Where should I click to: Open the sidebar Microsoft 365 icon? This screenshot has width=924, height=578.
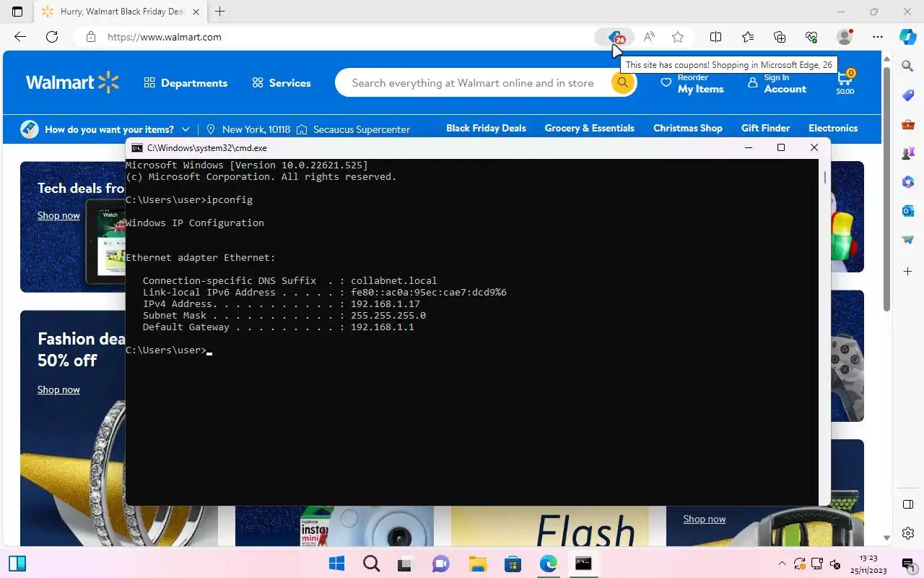pos(908,182)
